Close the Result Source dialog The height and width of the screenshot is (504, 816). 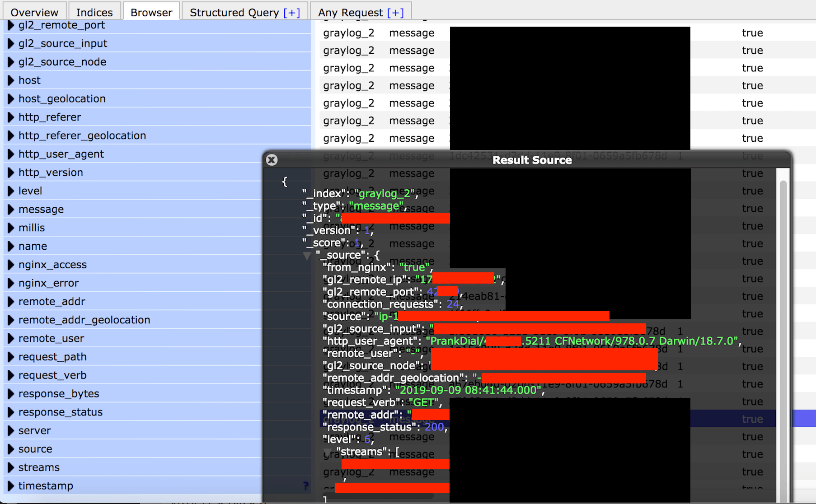pos(272,160)
